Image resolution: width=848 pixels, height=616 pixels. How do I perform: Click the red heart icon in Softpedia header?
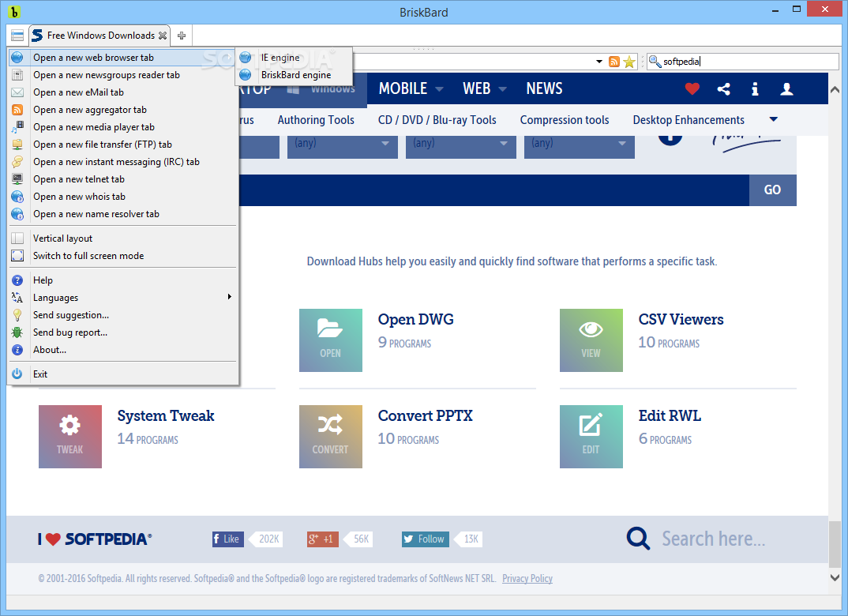[x=692, y=88]
